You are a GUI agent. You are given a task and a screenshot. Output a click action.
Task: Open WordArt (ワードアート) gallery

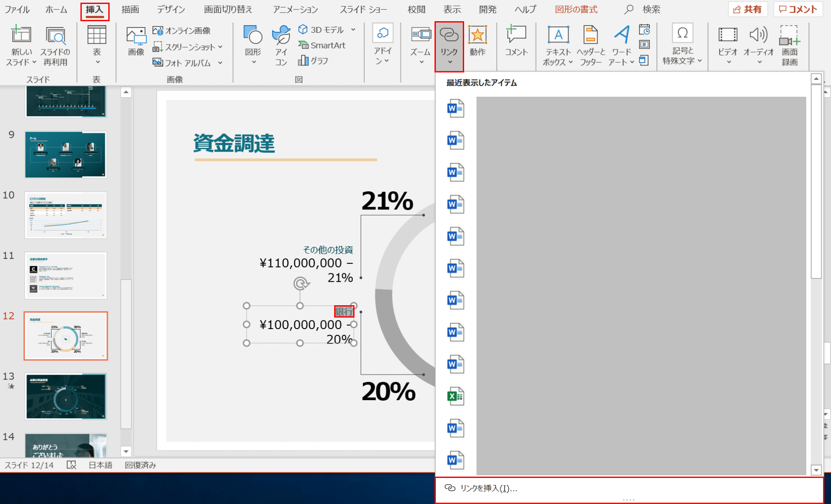point(621,46)
